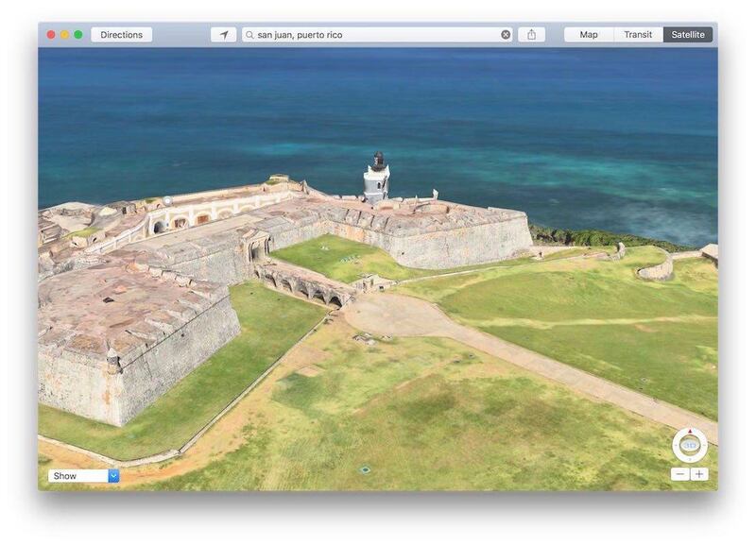Click the magnifying glass search icon
The height and width of the screenshot is (545, 756).
coord(249,35)
